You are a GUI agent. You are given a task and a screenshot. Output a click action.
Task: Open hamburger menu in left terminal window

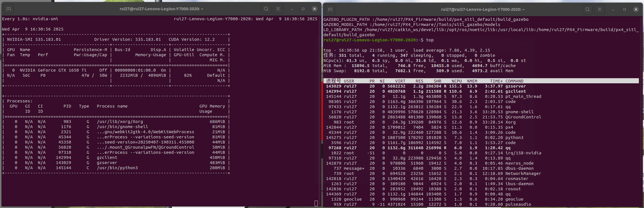coord(278,9)
